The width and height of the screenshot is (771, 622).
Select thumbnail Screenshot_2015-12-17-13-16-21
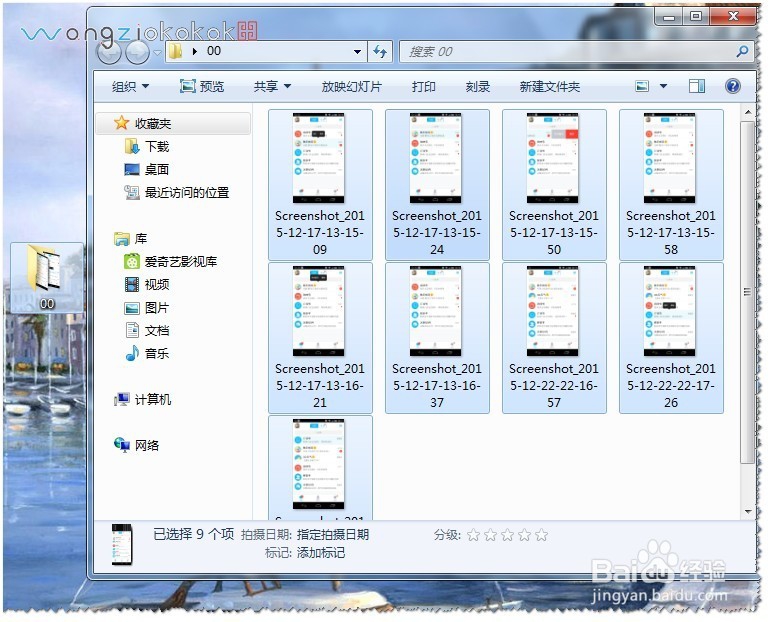click(x=320, y=338)
